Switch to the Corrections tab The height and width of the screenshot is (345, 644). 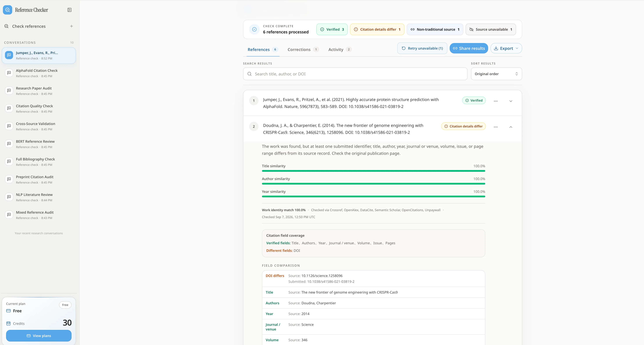pos(303,50)
